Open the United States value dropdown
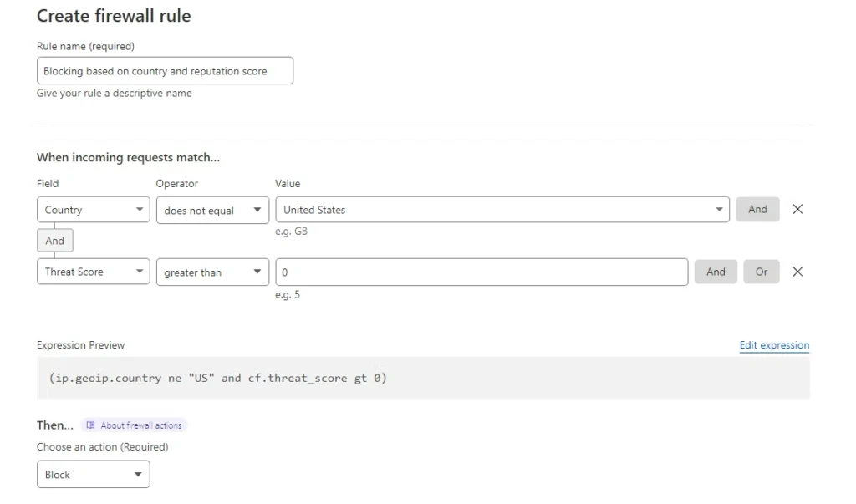The image size is (856, 504). coord(502,210)
